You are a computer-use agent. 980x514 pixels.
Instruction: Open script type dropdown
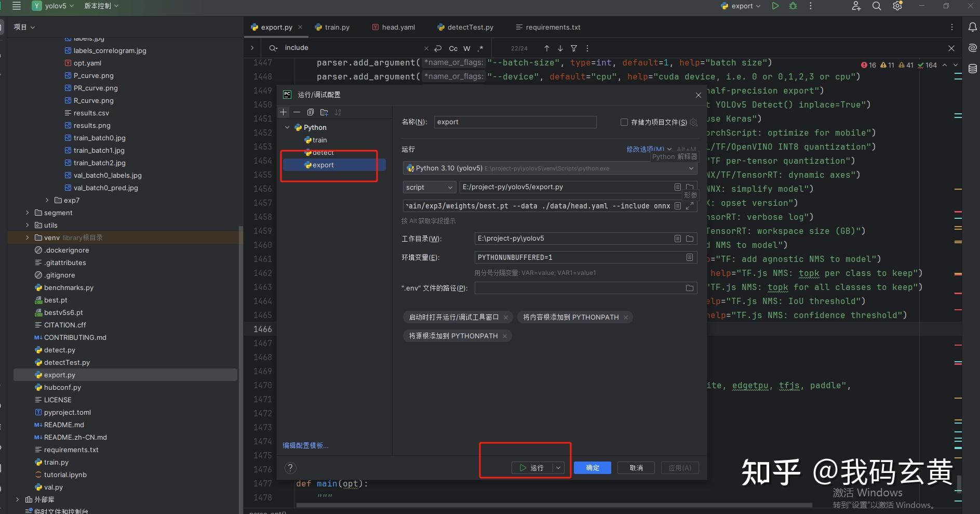point(429,187)
